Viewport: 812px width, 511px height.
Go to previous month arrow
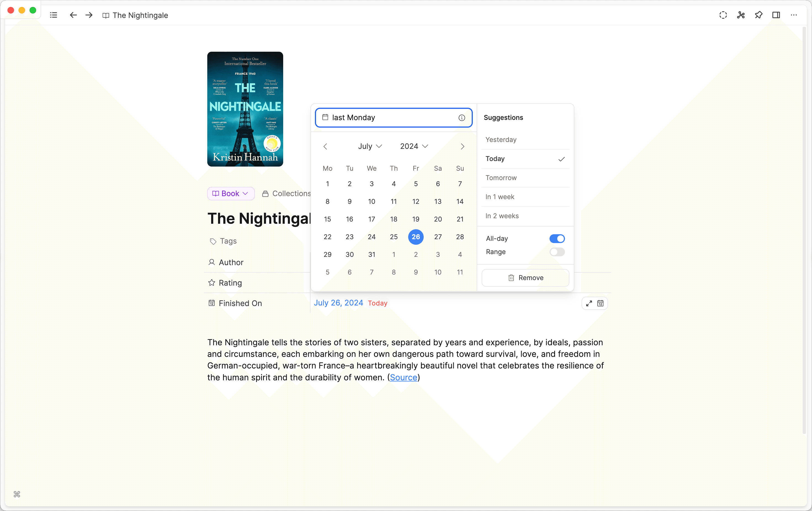pos(325,146)
